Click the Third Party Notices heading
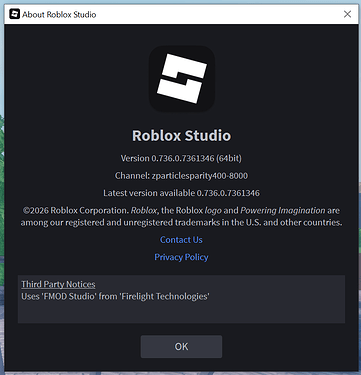Screen dimensions: 361x375 click(58, 284)
